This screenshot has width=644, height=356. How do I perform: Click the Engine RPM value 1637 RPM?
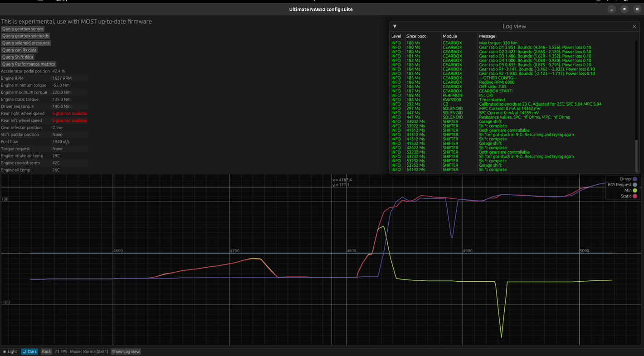pyautogui.click(x=62, y=78)
